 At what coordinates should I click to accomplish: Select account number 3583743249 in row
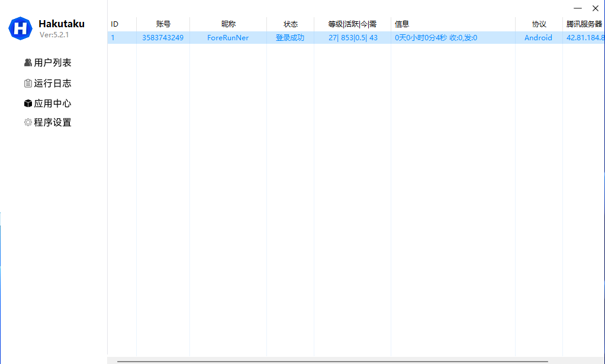pos(163,38)
